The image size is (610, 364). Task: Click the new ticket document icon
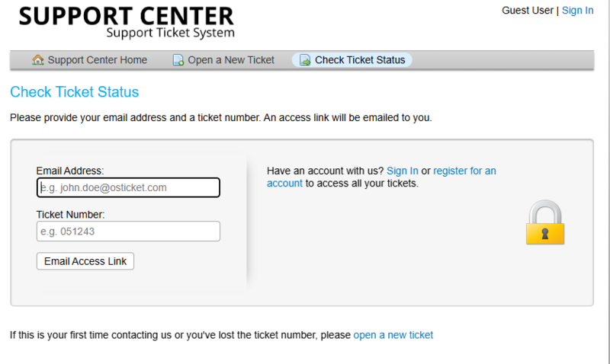(178, 60)
